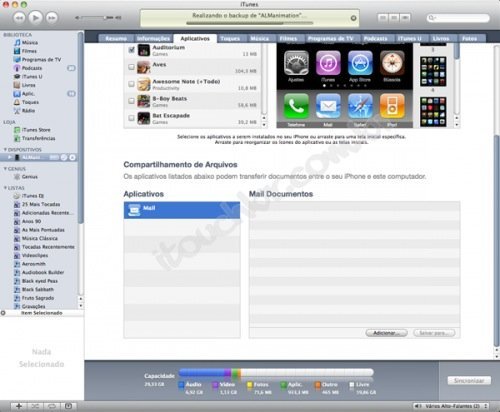
Task: Open the 25 Mais Tocadas playlist
Action: [x=41, y=204]
